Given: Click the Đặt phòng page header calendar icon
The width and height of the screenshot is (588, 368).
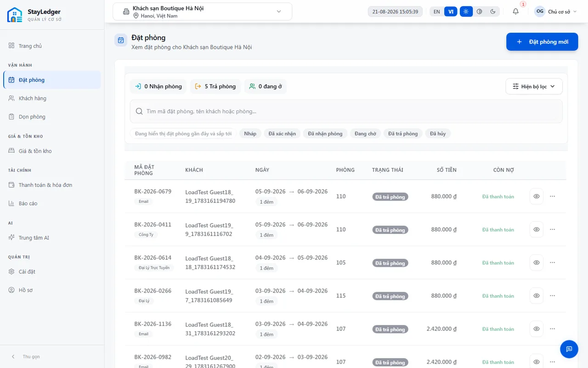Looking at the screenshot, I should (x=121, y=40).
